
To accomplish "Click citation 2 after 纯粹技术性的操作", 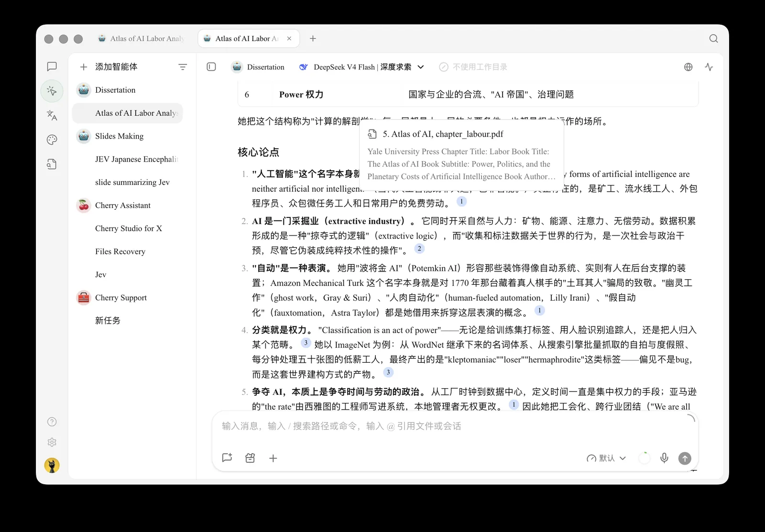I will point(419,249).
